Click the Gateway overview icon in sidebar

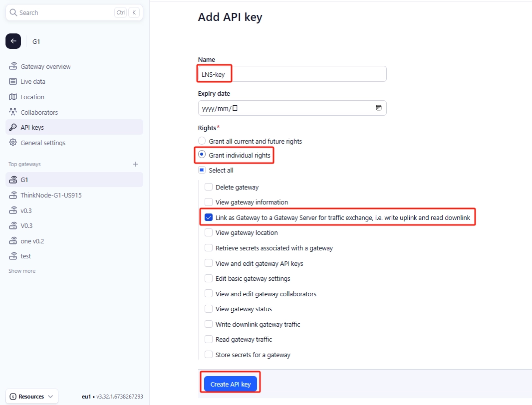[13, 66]
